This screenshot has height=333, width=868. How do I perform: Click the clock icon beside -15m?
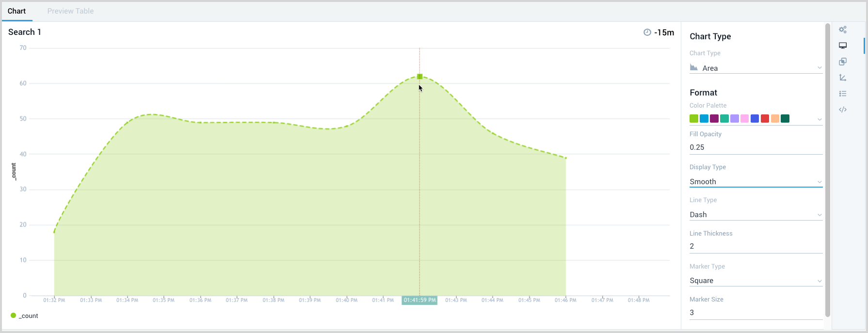click(647, 32)
